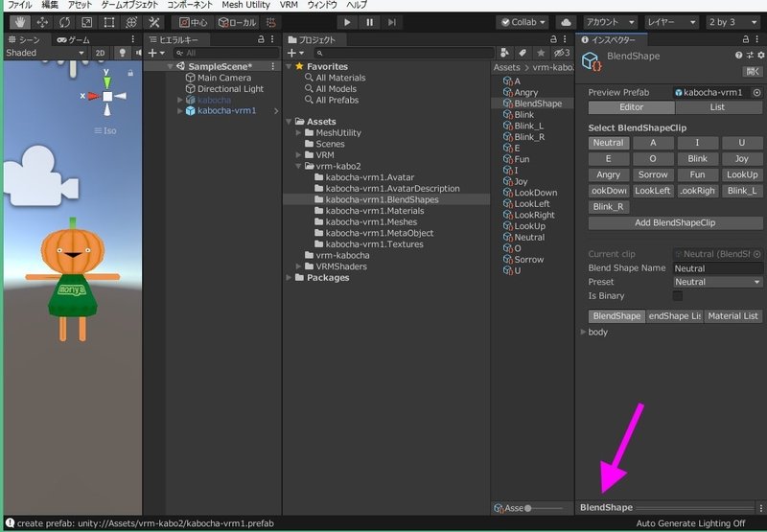Select the Move tool

pyautogui.click(x=42, y=22)
